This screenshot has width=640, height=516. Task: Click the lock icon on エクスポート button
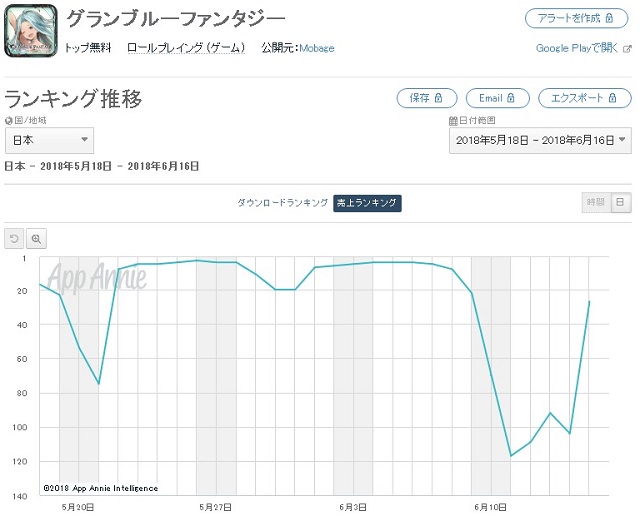612,98
